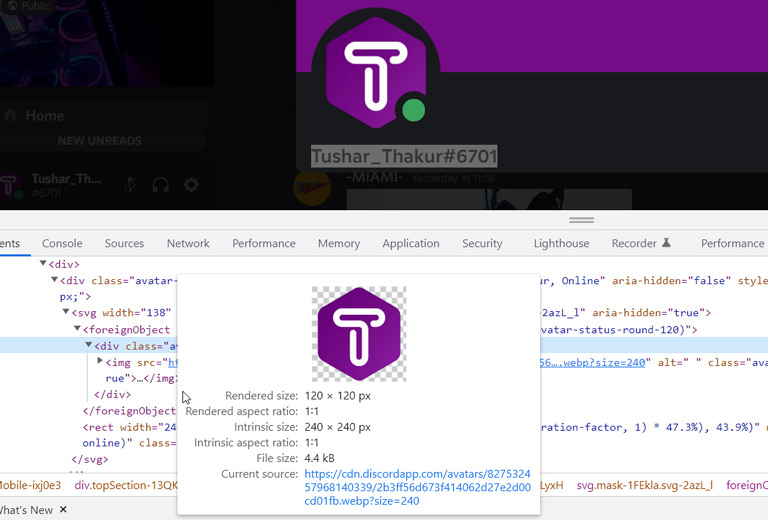Open user settings gear icon
Viewport: 768px width, 520px height.
[191, 185]
